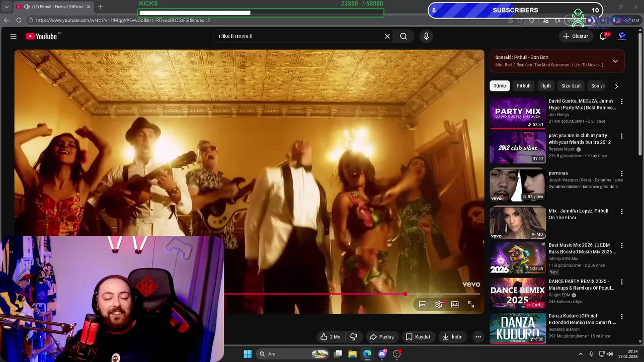Open the account avatar menu
644x362 pixels.
622,36
